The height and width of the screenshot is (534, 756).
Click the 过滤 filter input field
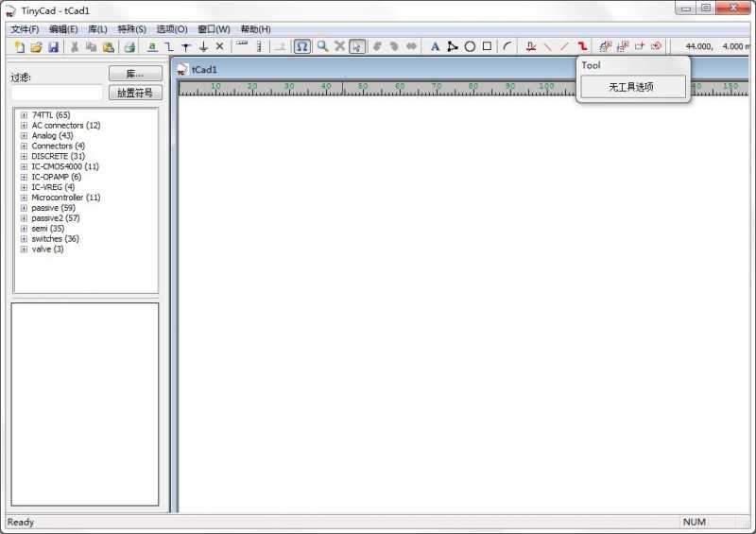pos(57,93)
